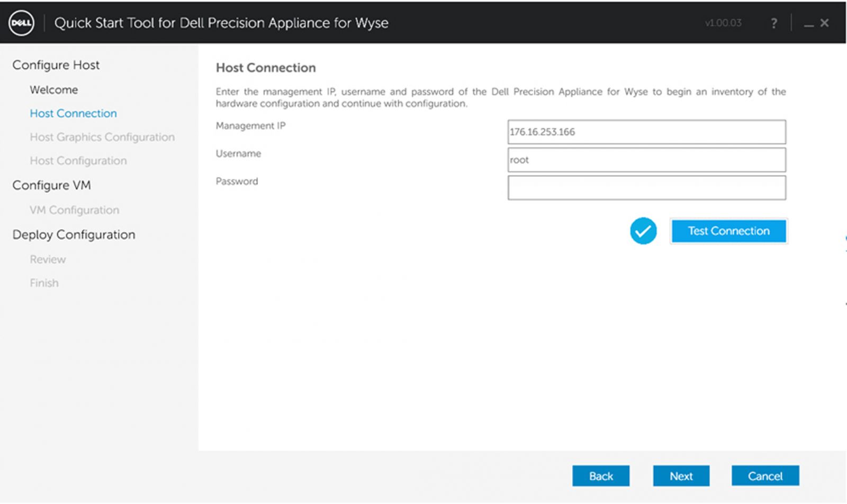
Task: Open the Review step
Action: [x=48, y=259]
